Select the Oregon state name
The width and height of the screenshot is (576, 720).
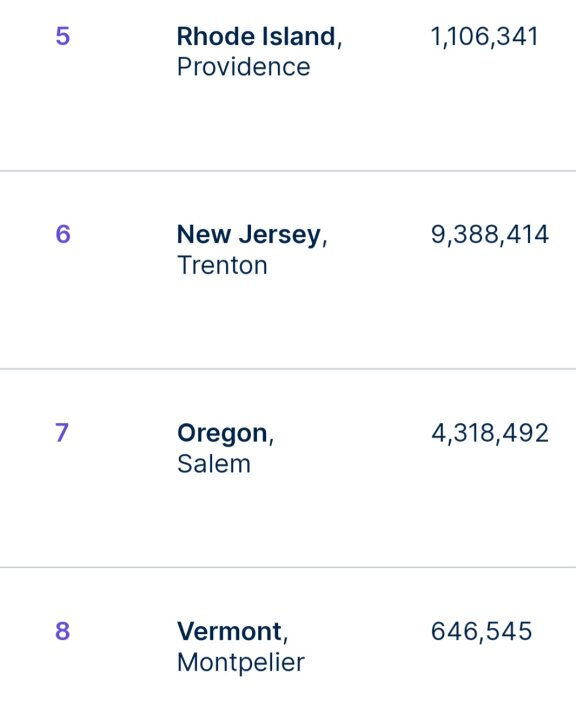(222, 433)
